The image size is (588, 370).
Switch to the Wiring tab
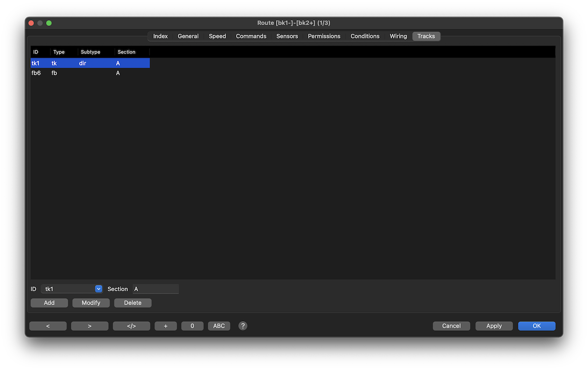(398, 36)
